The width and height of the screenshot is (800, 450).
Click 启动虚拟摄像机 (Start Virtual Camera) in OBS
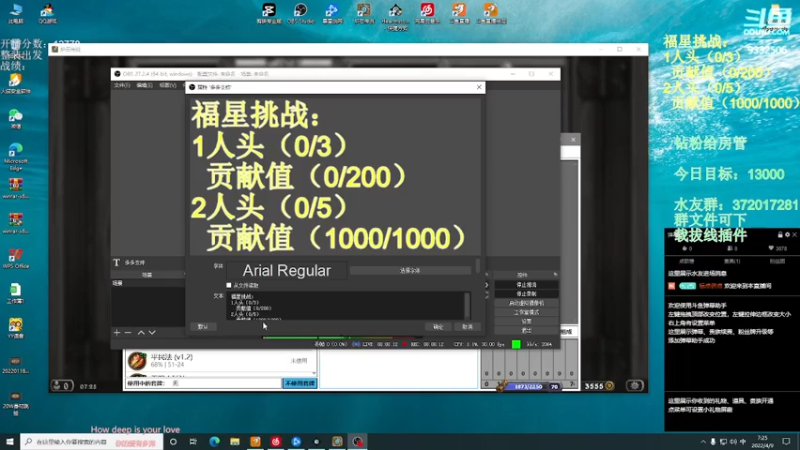coord(527,303)
